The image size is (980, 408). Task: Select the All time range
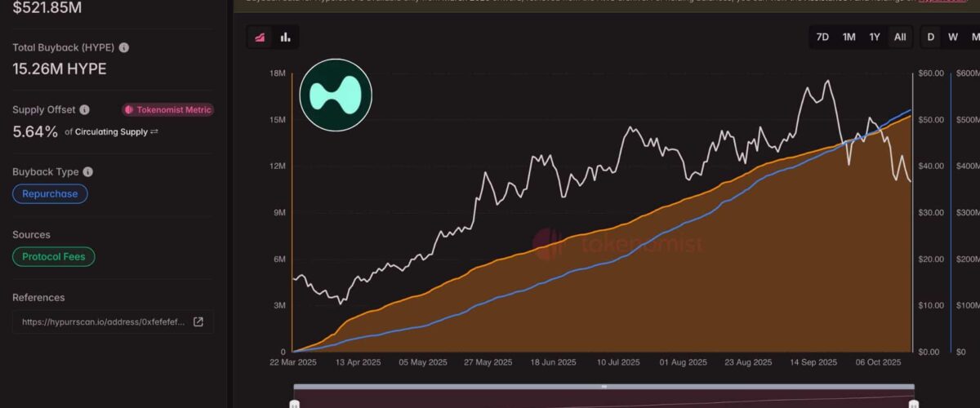[900, 37]
